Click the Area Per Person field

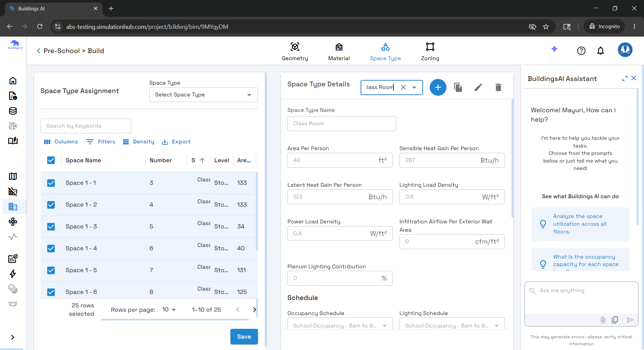pyautogui.click(x=340, y=160)
